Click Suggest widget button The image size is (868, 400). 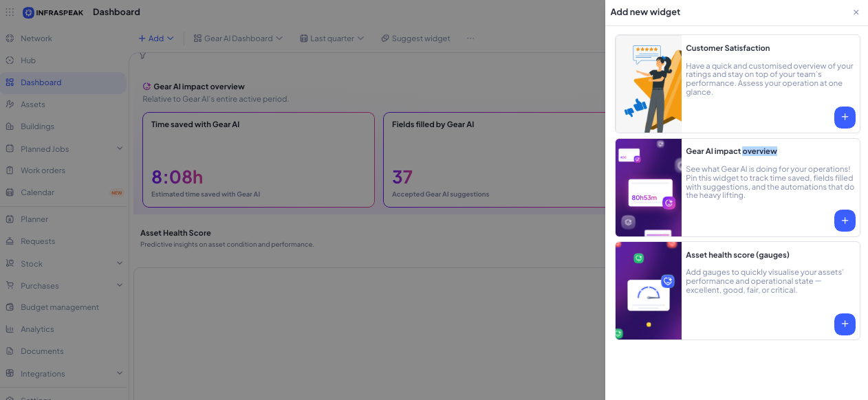click(415, 38)
